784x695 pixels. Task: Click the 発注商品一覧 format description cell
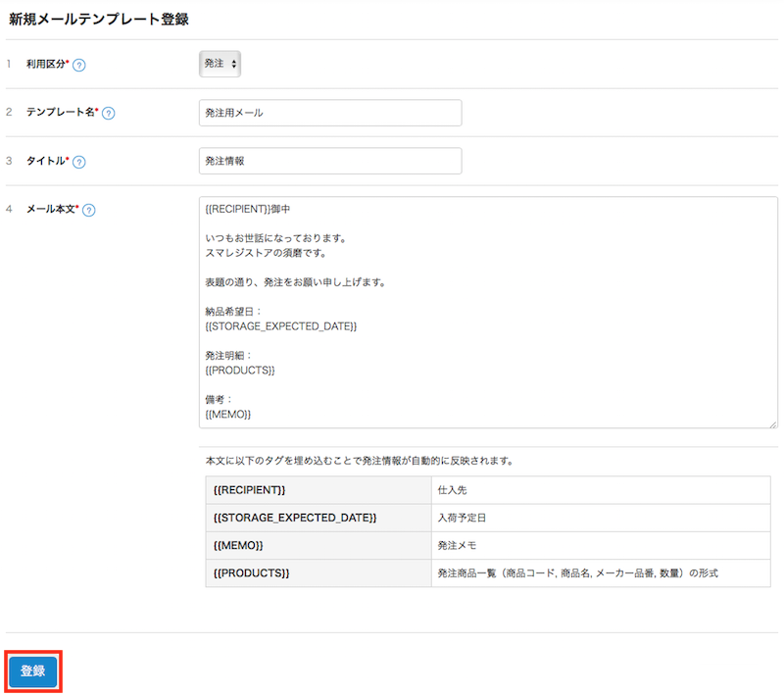pos(600,572)
